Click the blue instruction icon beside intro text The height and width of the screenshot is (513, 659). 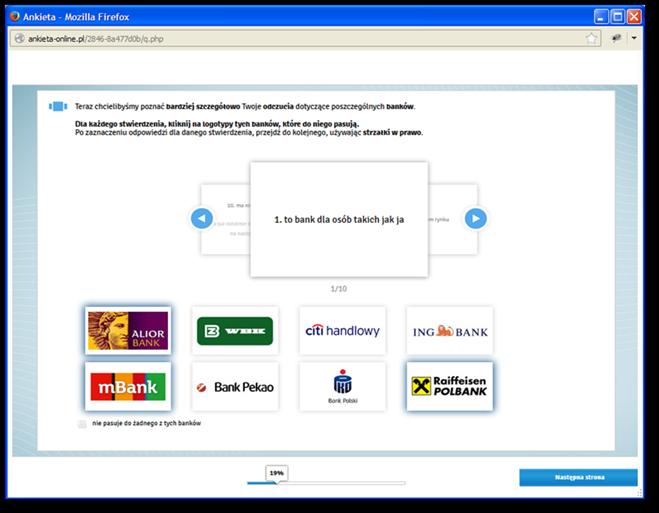[x=58, y=106]
